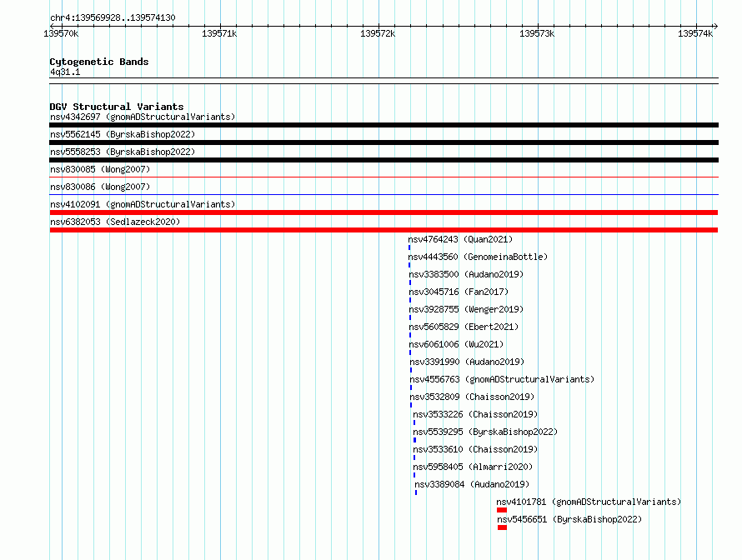Click chr4:139569928..139574130 coordinates text
The height and width of the screenshot is (560, 742).
(113, 18)
